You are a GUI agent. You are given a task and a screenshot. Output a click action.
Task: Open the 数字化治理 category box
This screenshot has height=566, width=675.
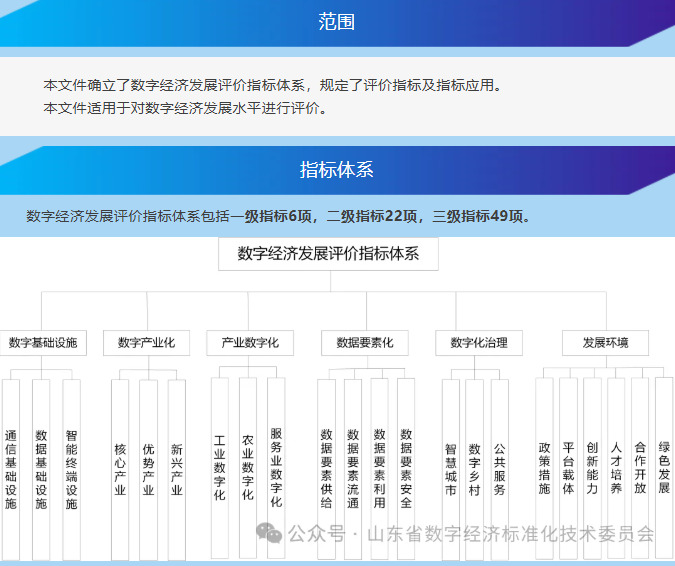point(479,343)
